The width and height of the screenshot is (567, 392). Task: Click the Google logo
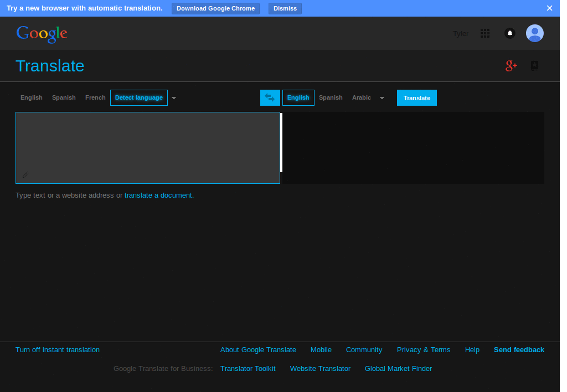tap(42, 34)
